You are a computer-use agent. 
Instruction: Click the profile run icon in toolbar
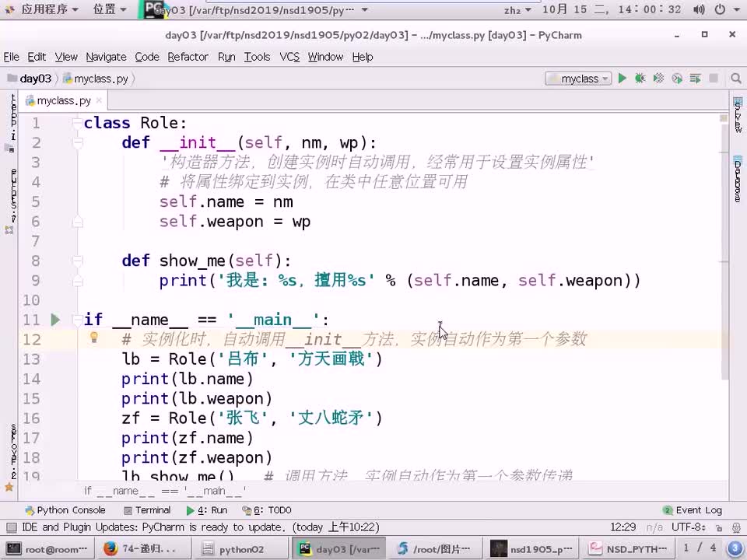click(x=677, y=79)
